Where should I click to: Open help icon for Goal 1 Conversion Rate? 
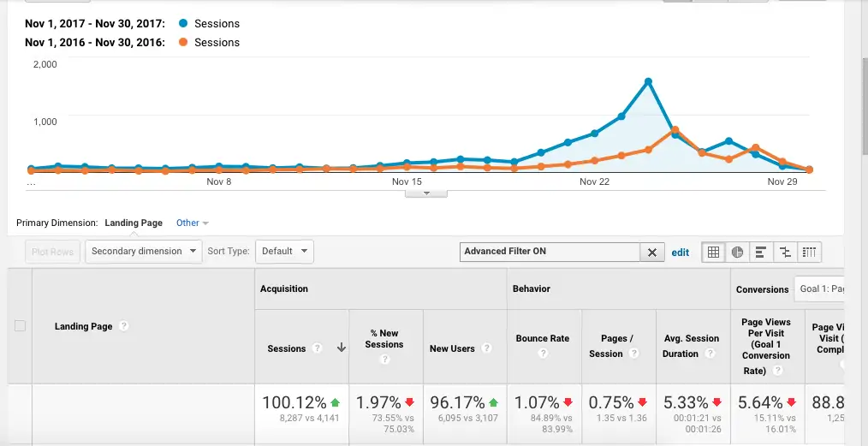click(778, 371)
